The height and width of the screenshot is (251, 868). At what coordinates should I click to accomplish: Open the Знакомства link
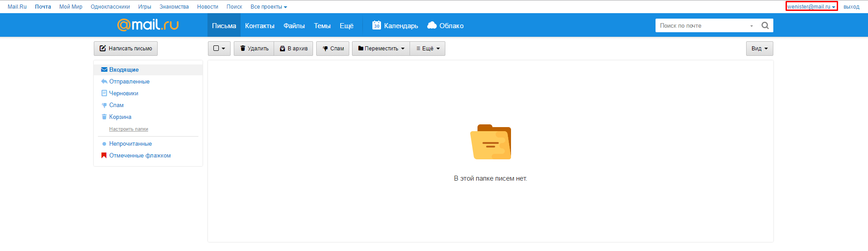click(174, 7)
